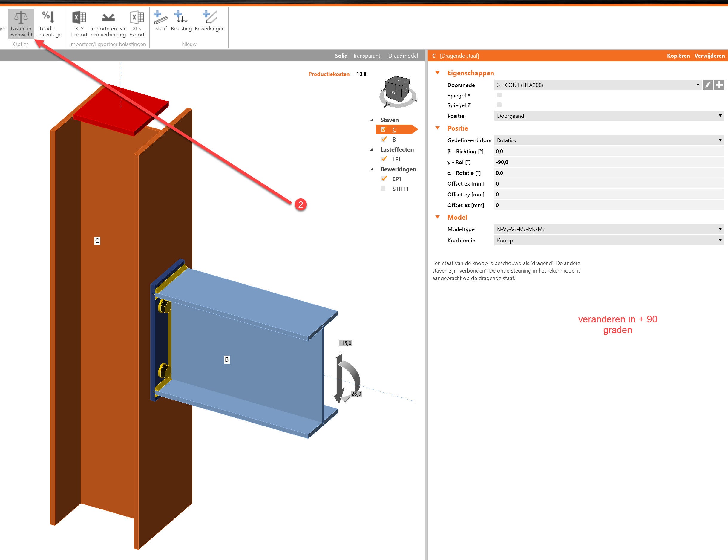
Task: Add new Bewerkingen operation
Action: tap(210, 17)
